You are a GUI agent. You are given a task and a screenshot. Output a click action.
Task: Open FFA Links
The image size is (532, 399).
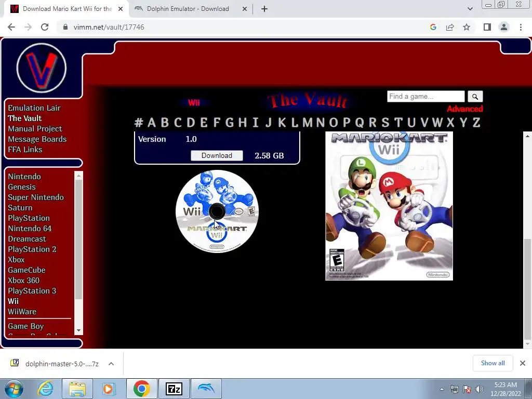(25, 149)
